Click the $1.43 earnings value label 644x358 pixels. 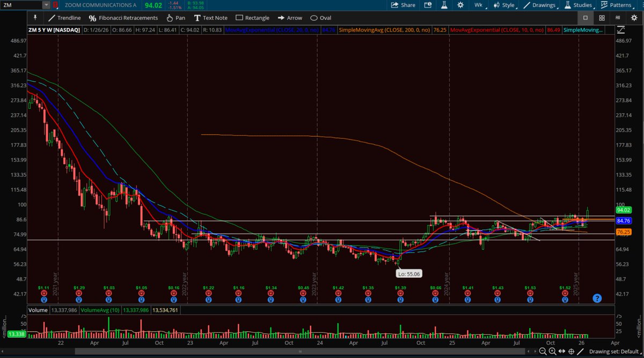pos(499,288)
